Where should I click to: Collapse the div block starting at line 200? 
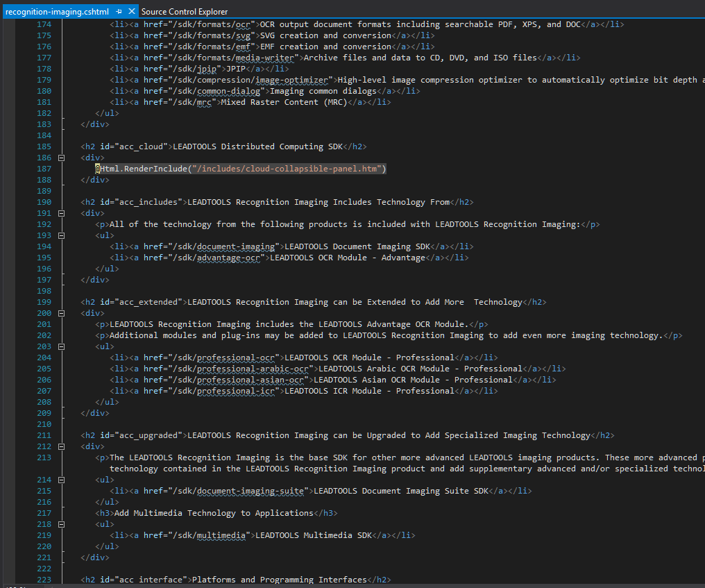coord(62,313)
